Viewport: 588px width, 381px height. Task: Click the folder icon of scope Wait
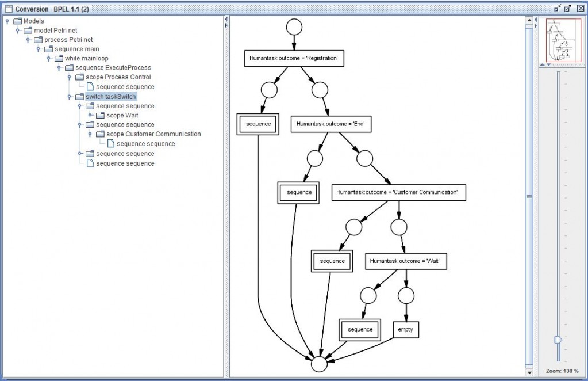click(101, 115)
